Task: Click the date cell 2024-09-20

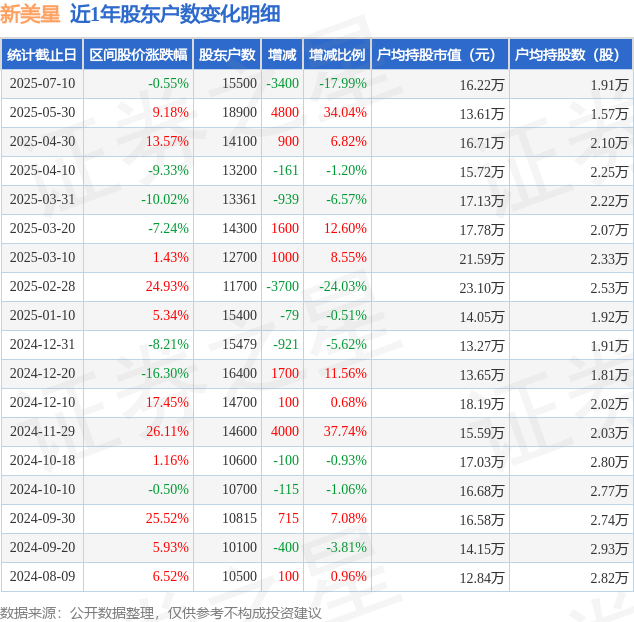Action: (42, 548)
